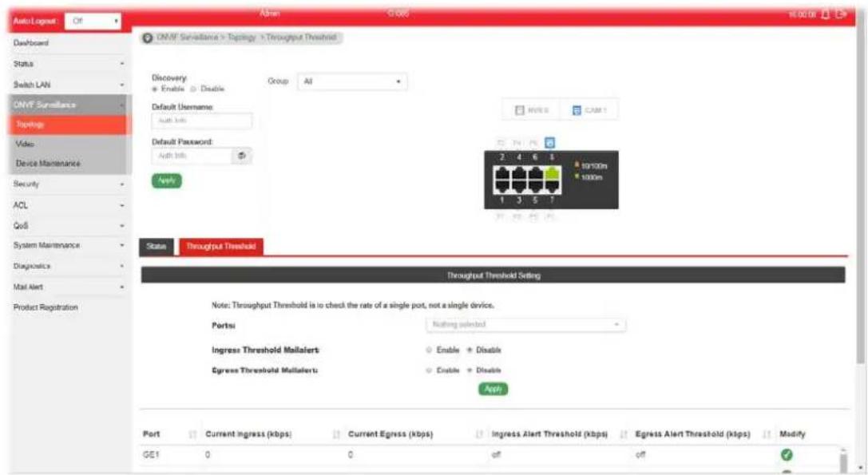Image resolution: width=868 pixels, height=475 pixels.
Task: Switch to the Status tab
Action: [x=156, y=247]
